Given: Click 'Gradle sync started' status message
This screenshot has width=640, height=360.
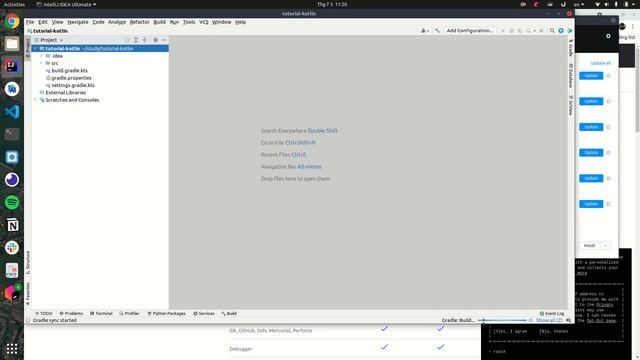Looking at the screenshot, I should pos(55,320).
